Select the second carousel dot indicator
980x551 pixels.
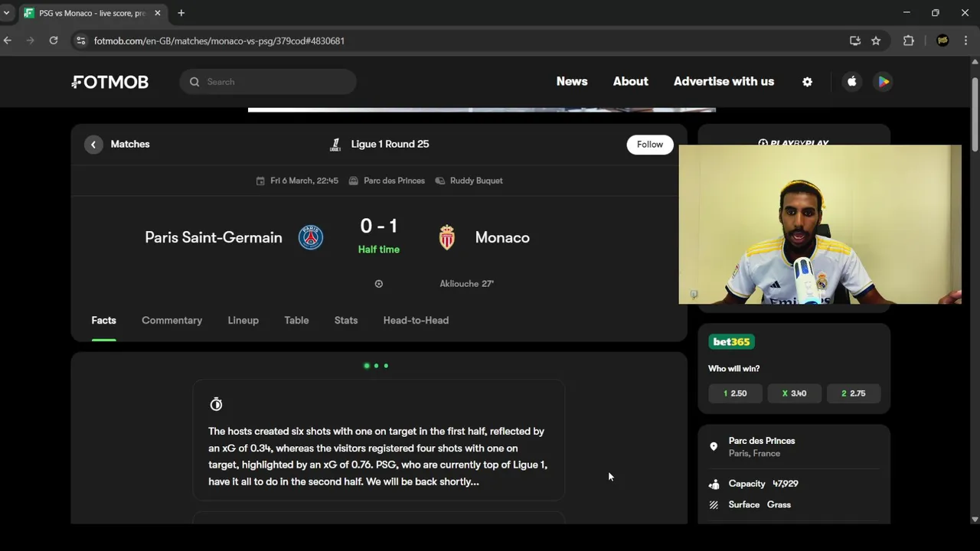(376, 366)
